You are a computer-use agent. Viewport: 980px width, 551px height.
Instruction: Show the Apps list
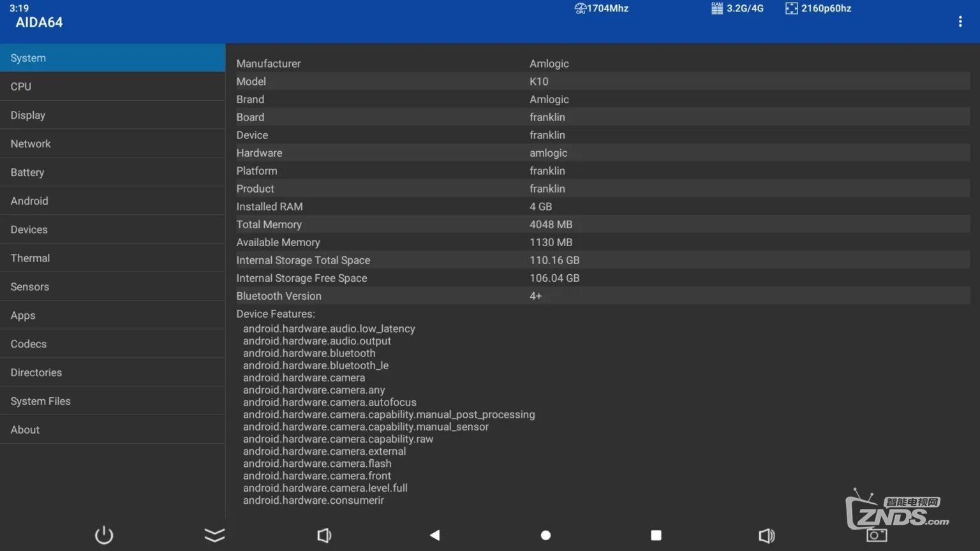tap(113, 315)
